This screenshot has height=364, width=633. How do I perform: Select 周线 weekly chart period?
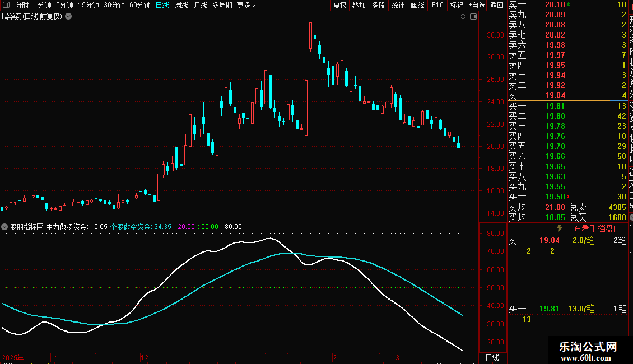[x=181, y=5]
